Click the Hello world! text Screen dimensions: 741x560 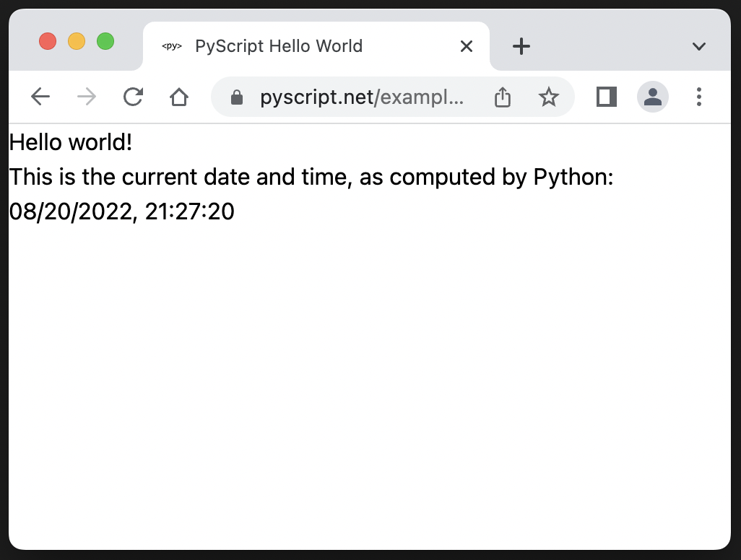tap(71, 142)
